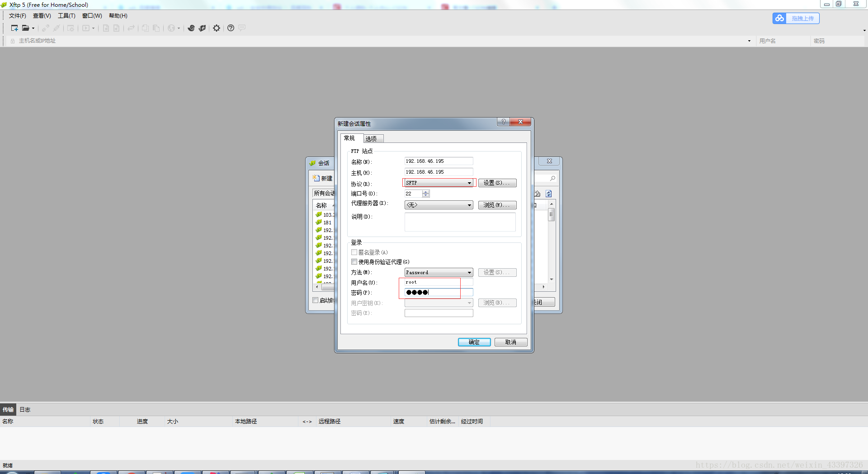Viewport: 868px width, 474px height.
Task: Click the 浏览(W) button for proxy server
Action: pos(497,205)
